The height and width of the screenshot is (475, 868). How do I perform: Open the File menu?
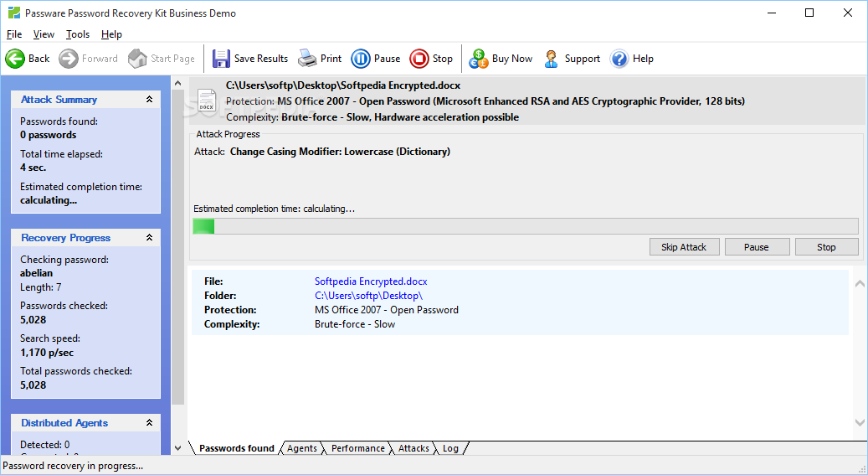click(x=14, y=34)
